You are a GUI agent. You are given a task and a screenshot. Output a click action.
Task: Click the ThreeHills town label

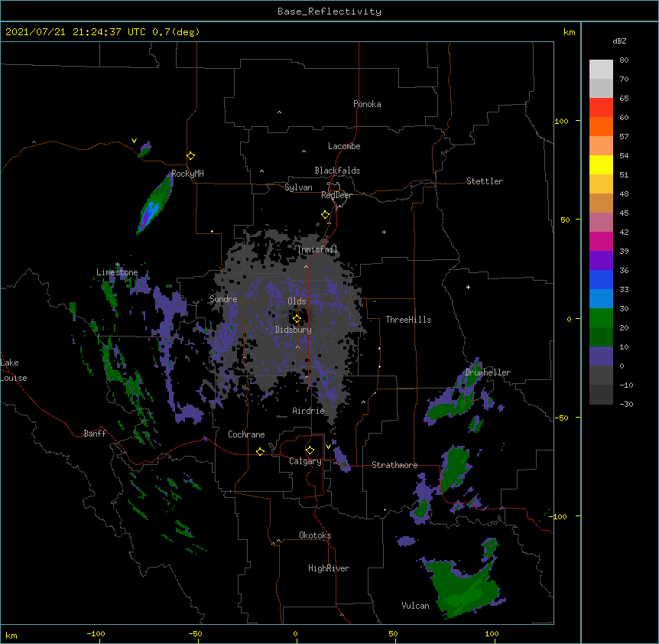point(408,320)
